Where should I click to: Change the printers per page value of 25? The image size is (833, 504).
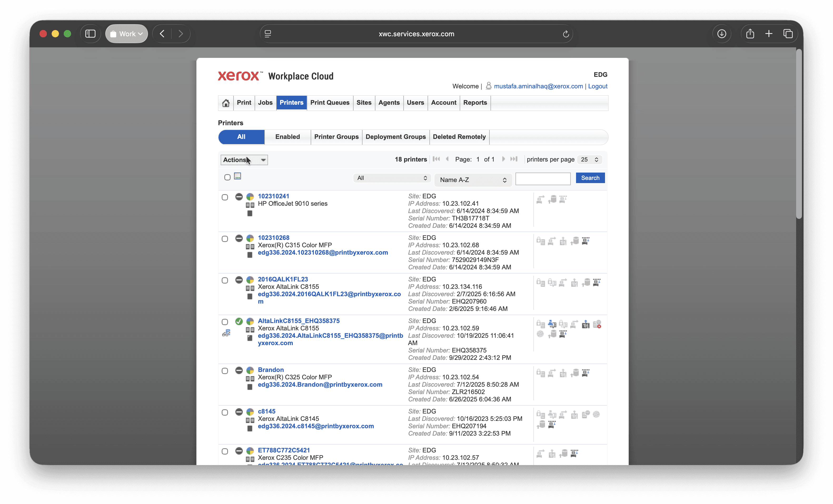click(x=589, y=159)
